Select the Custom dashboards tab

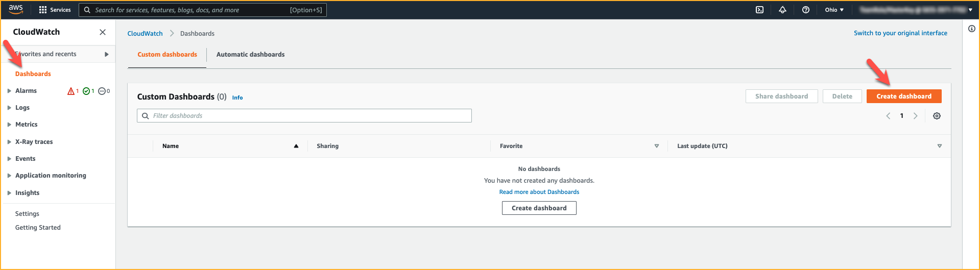click(167, 55)
